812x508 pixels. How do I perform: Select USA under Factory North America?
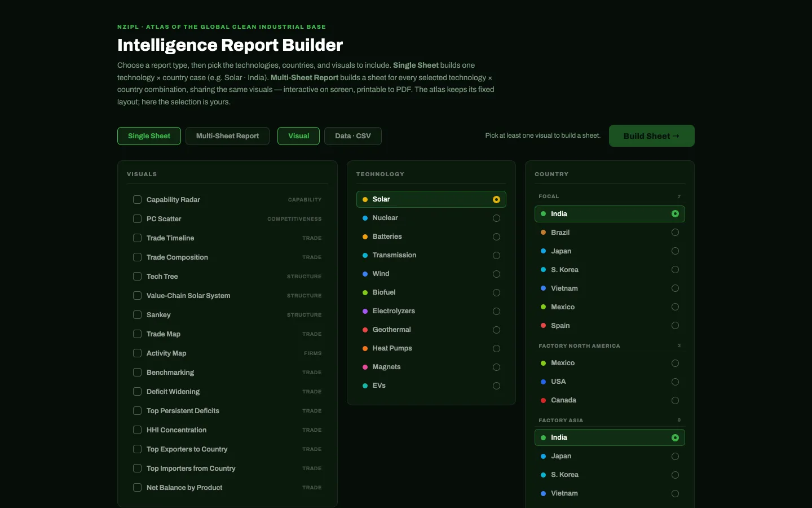coord(610,382)
